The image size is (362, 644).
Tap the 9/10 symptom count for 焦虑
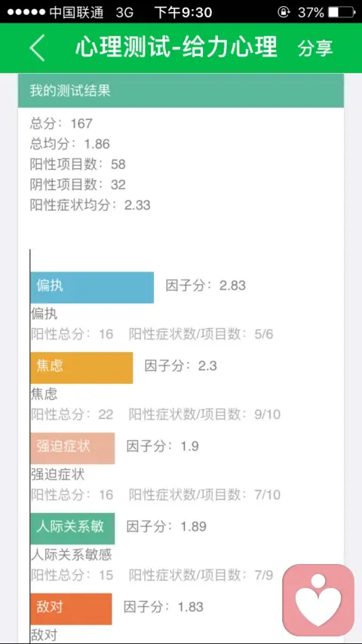[267, 415]
